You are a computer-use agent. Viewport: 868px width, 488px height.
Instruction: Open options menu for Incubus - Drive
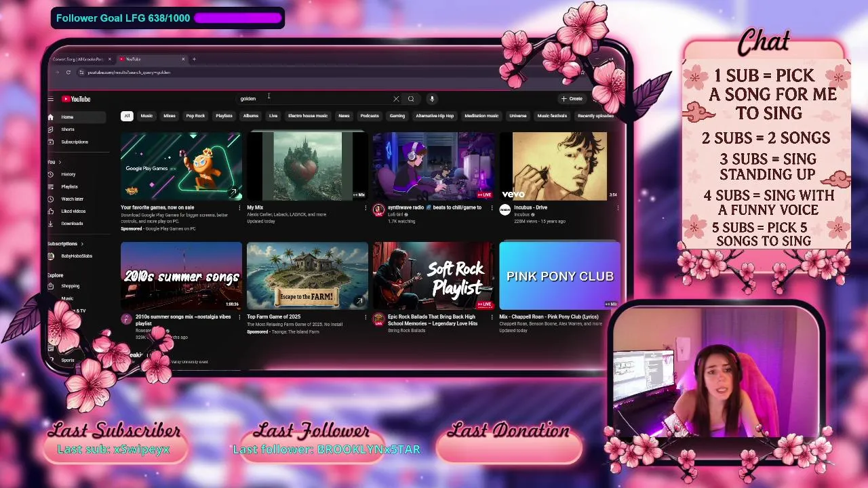pos(618,208)
